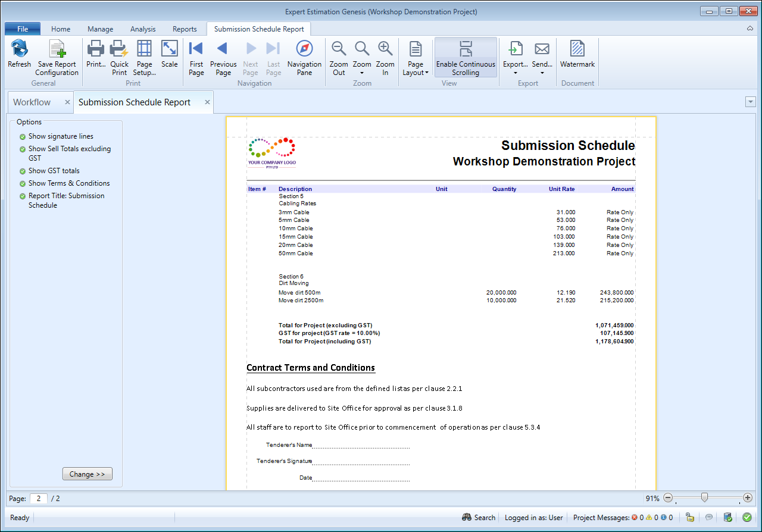
Task: Switch to the Workflow document tab
Action: pyautogui.click(x=32, y=102)
